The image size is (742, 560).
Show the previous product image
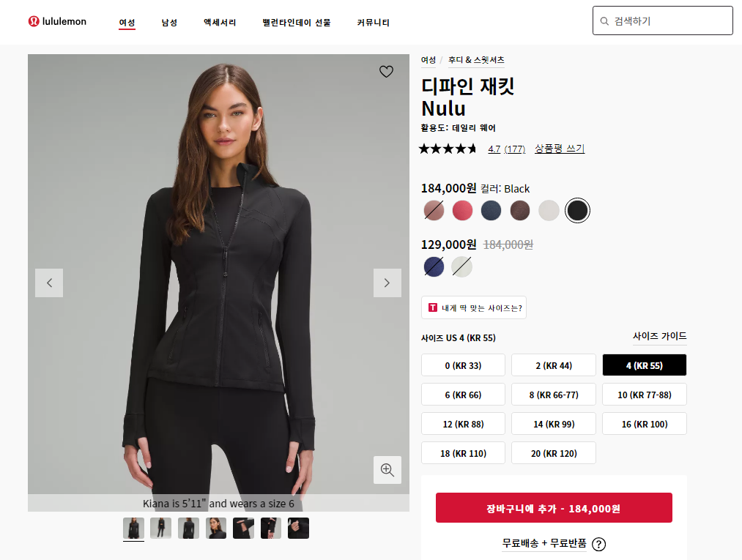pyautogui.click(x=49, y=283)
